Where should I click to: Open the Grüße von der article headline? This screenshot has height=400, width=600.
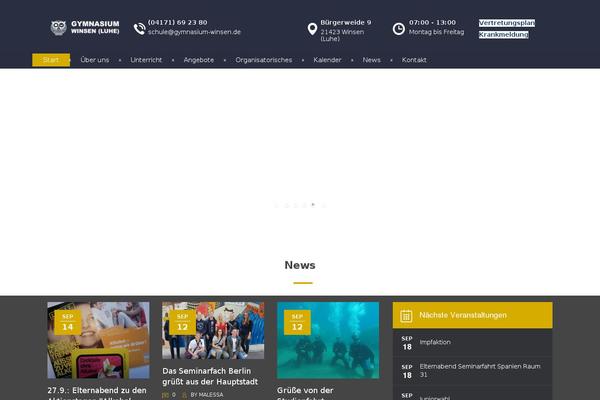[305, 393]
